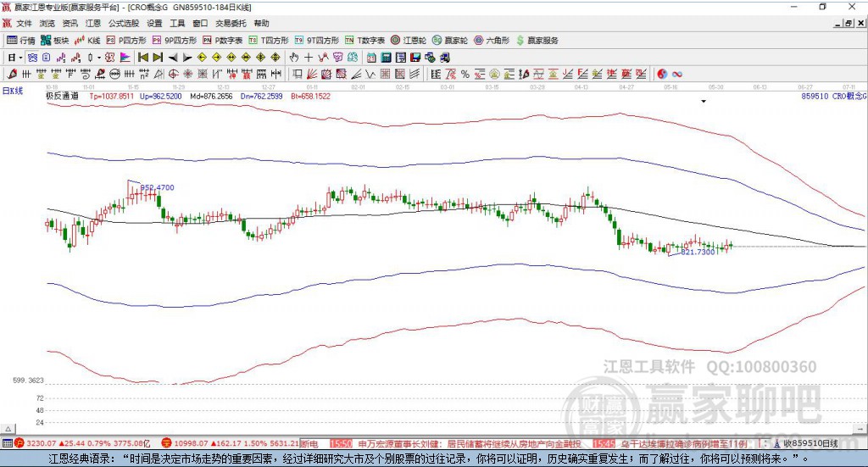Click the 极反通道 indicator label

[x=62, y=97]
